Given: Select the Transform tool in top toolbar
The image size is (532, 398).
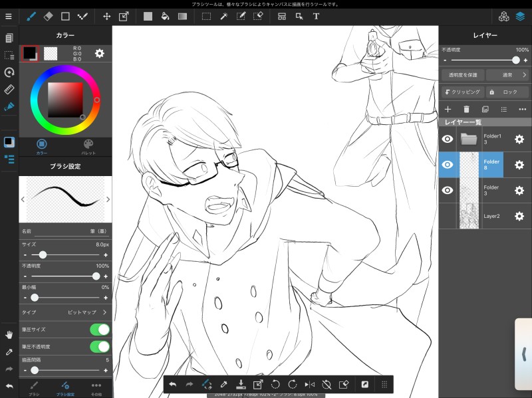Looking at the screenshot, I should [124, 16].
